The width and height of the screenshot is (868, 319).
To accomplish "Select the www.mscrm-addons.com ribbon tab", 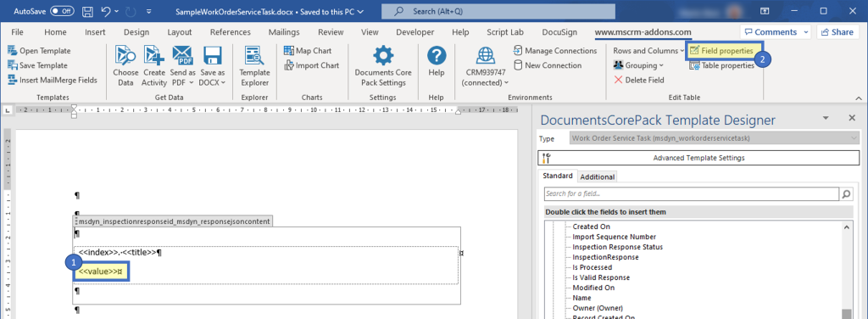I will coord(643,32).
